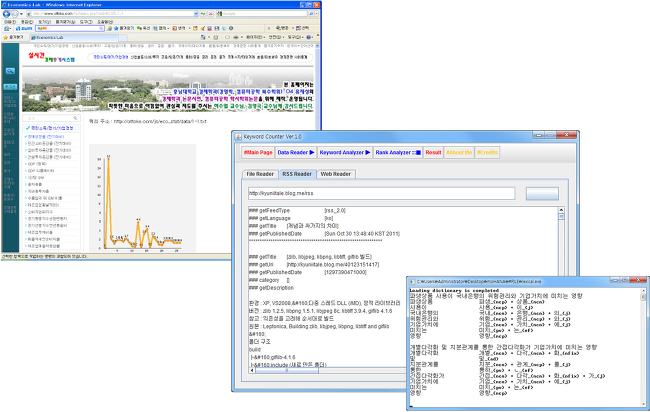
Task: Click the search icon above webpage category list
Action: coord(75,118)
